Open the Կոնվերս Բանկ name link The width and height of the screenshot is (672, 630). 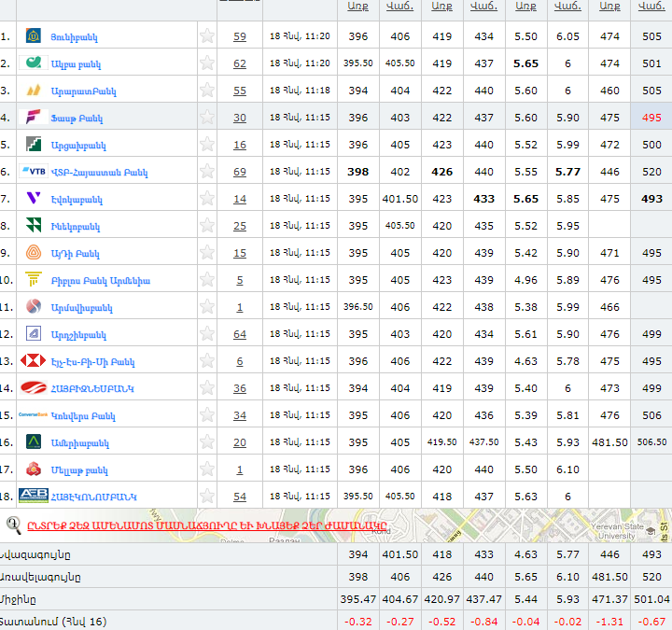click(83, 416)
